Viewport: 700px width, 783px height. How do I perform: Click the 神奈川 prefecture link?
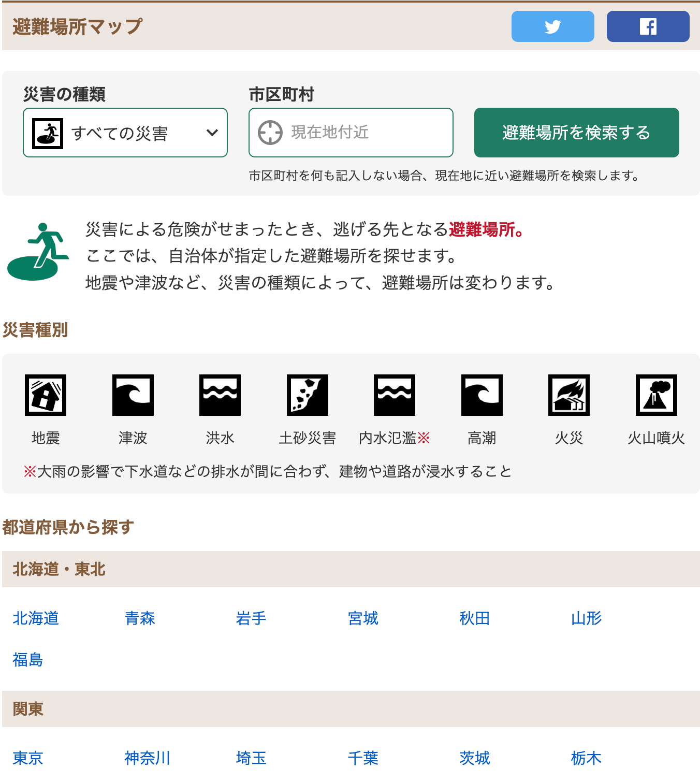(147, 758)
